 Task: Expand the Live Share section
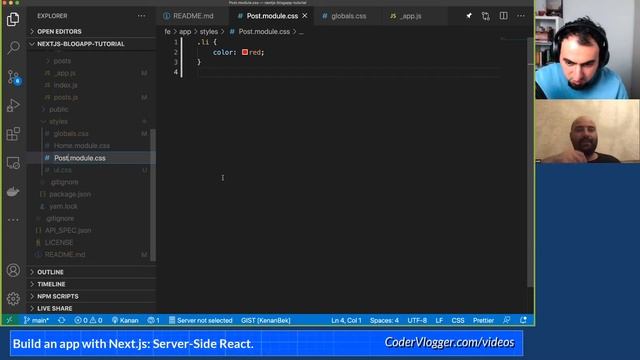coord(92,309)
